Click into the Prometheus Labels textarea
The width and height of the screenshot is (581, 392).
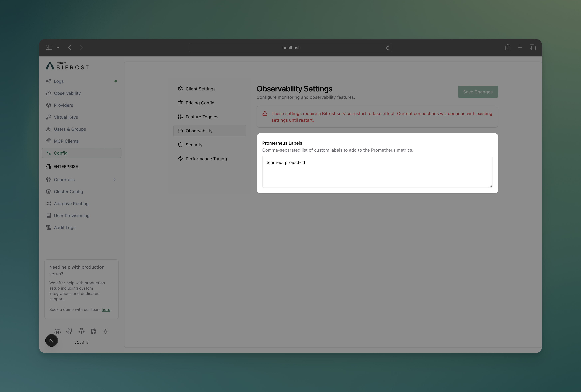[377, 172]
